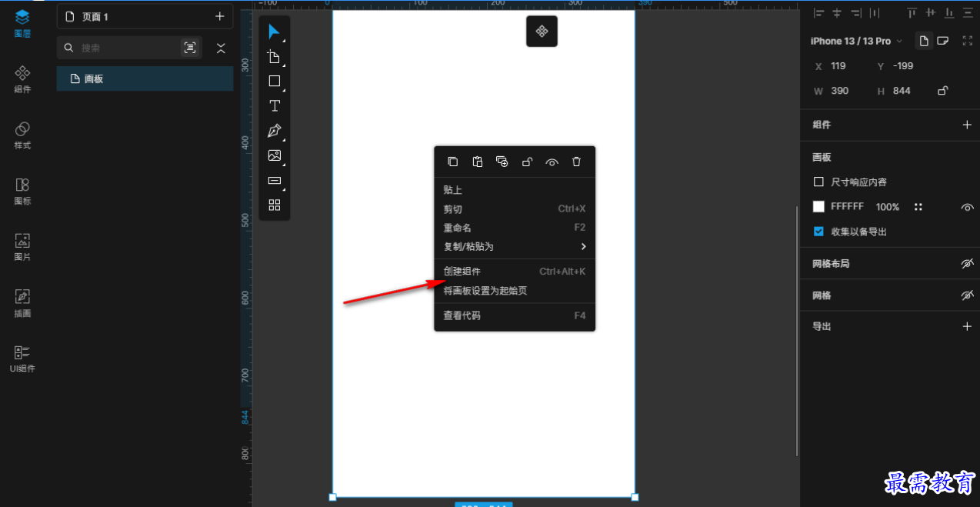Add component with 组件 plus button
Viewport: 980px width, 507px height.
click(968, 125)
